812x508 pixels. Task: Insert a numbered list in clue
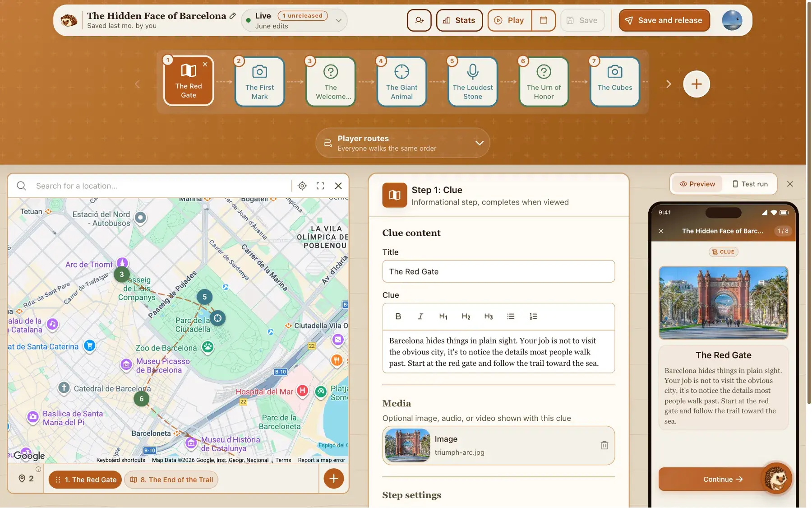tap(533, 317)
